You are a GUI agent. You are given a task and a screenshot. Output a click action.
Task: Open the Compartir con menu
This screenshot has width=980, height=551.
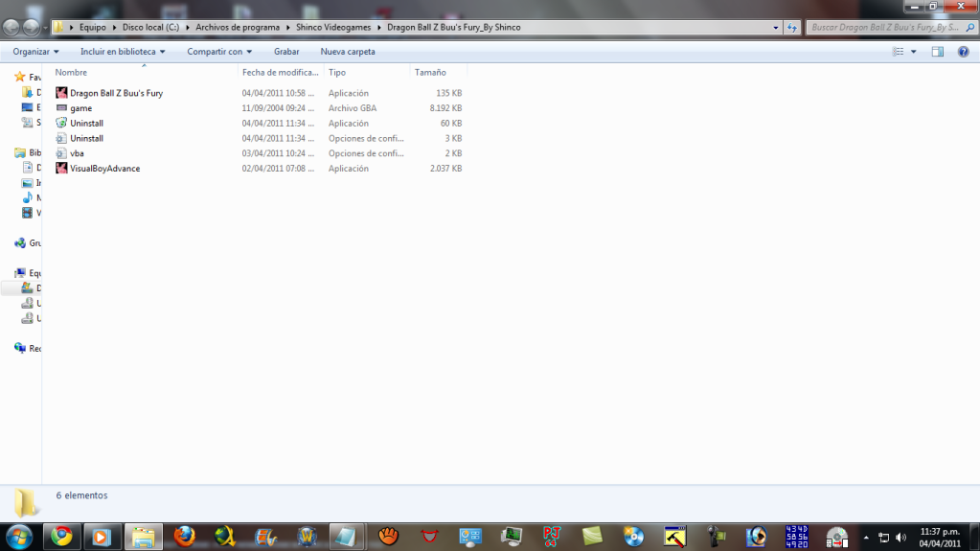click(x=219, y=52)
